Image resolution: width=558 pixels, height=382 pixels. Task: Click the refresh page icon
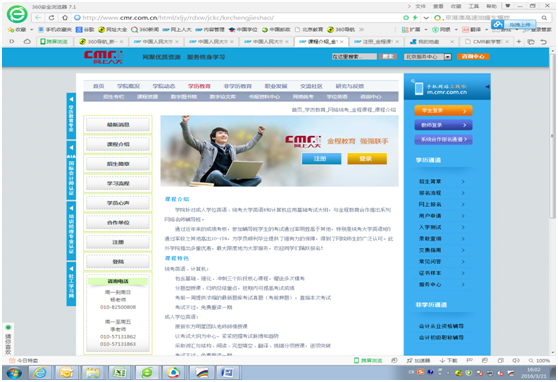coord(51,17)
